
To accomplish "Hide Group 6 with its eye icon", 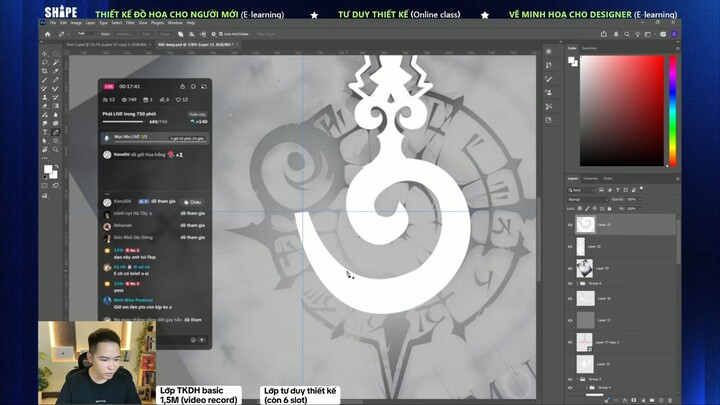I will point(570,283).
